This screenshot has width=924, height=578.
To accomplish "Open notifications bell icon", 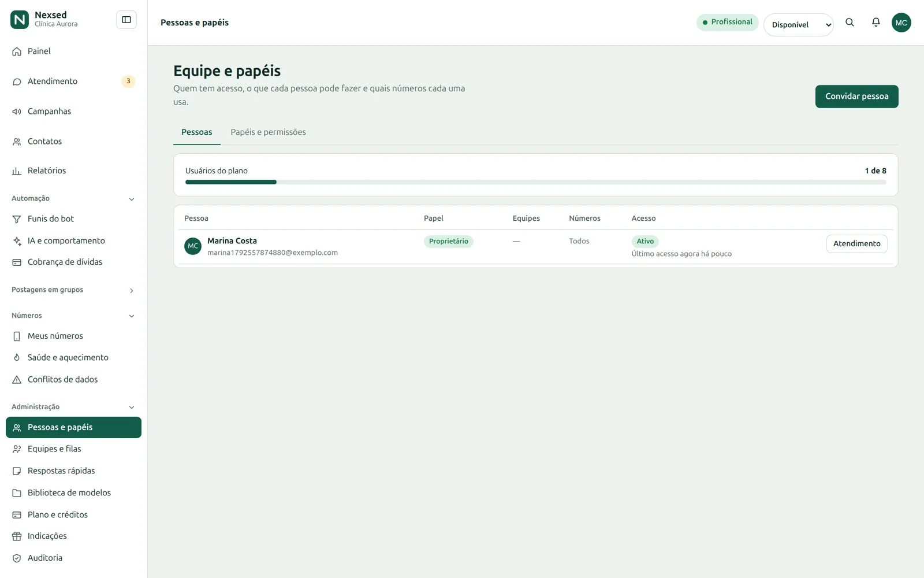I will pos(876,23).
